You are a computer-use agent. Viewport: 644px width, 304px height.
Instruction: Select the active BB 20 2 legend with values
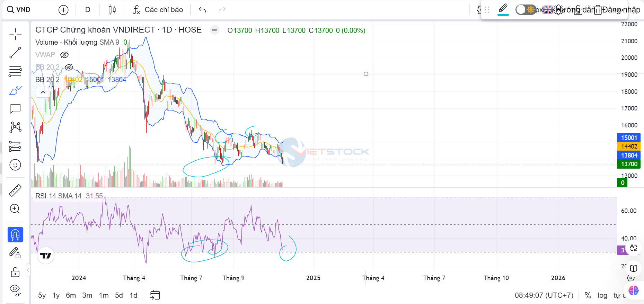tap(81, 80)
